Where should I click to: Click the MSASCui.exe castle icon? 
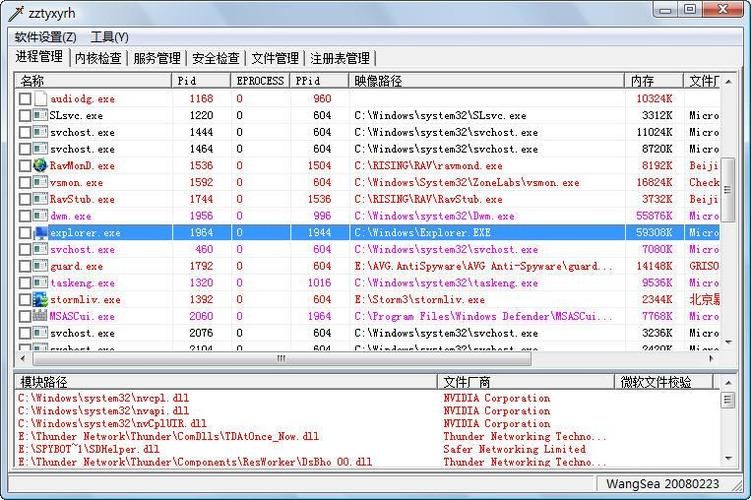[40, 316]
